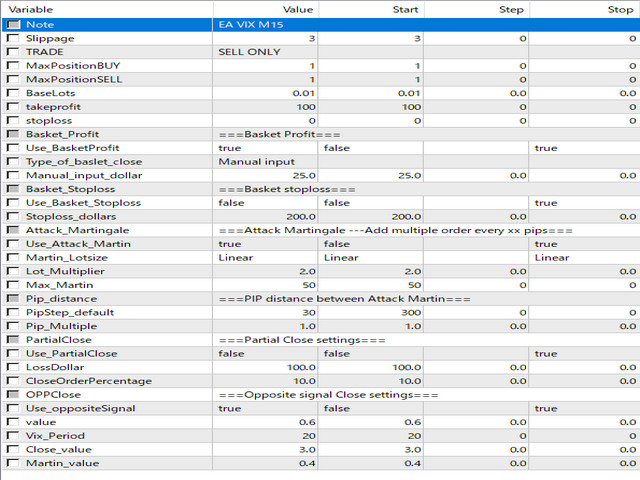640x480 pixels.
Task: Edit LossDollar Value '100.0'
Action: click(x=265, y=367)
